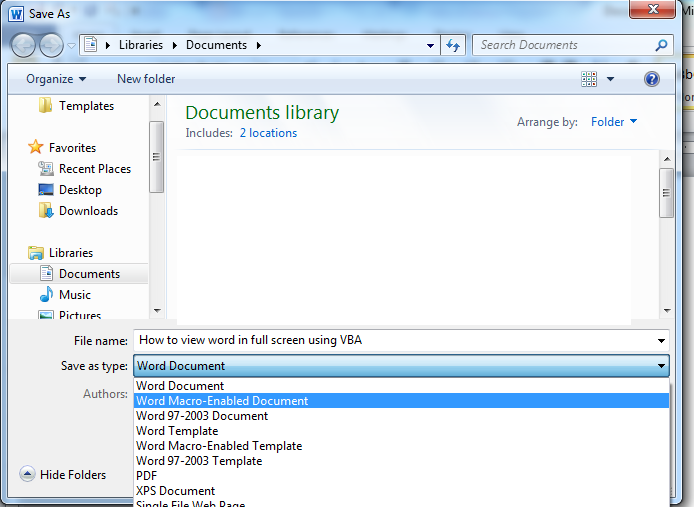Open the address bar previous locations dropdown
The height and width of the screenshot is (507, 694).
(430, 45)
